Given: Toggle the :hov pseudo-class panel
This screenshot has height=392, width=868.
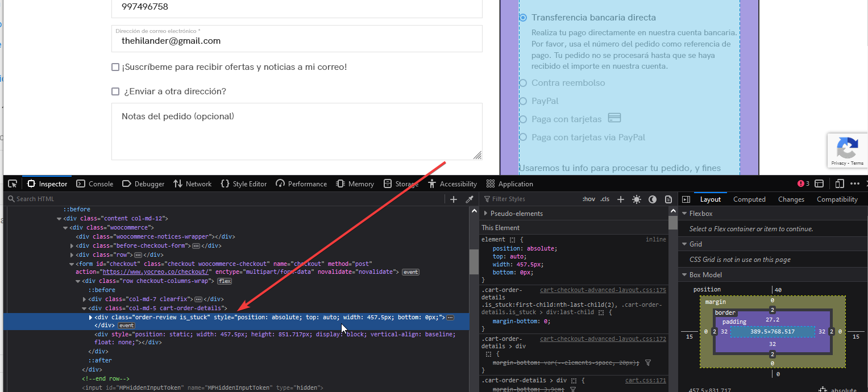Looking at the screenshot, I should click(x=589, y=199).
